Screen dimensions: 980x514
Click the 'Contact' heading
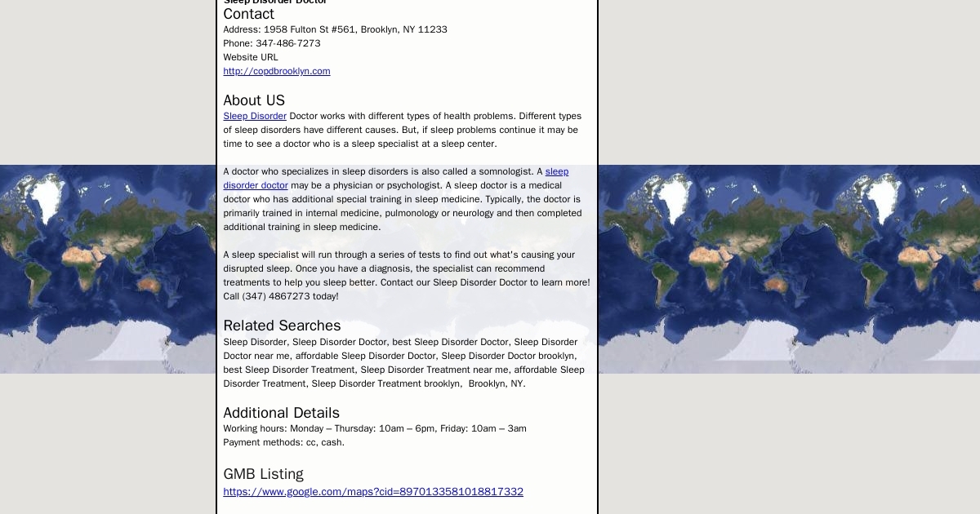(x=249, y=15)
